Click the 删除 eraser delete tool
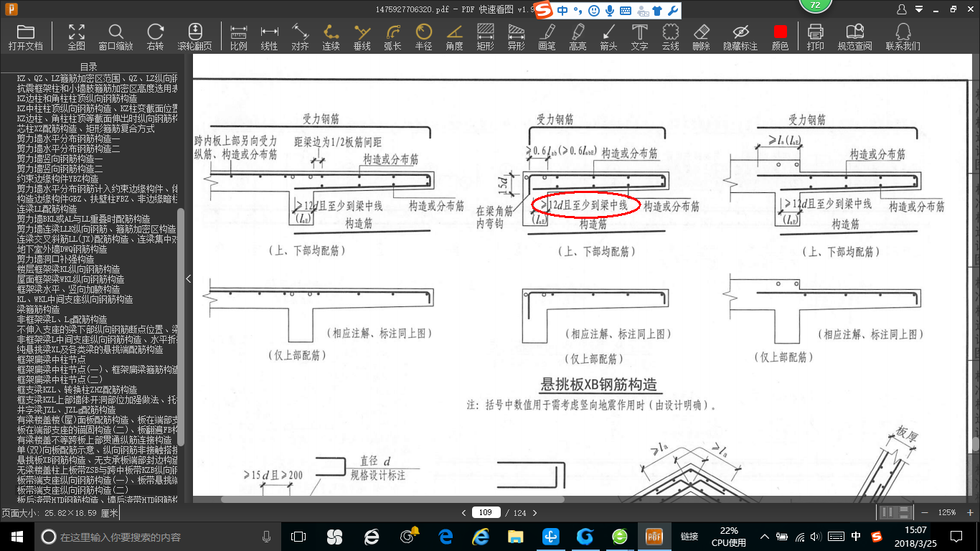This screenshot has width=980, height=551. tap(701, 37)
